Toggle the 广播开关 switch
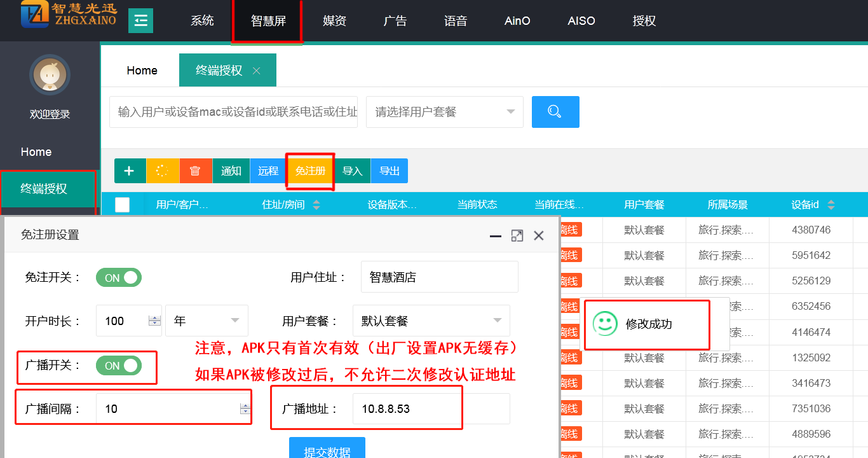 pos(119,365)
